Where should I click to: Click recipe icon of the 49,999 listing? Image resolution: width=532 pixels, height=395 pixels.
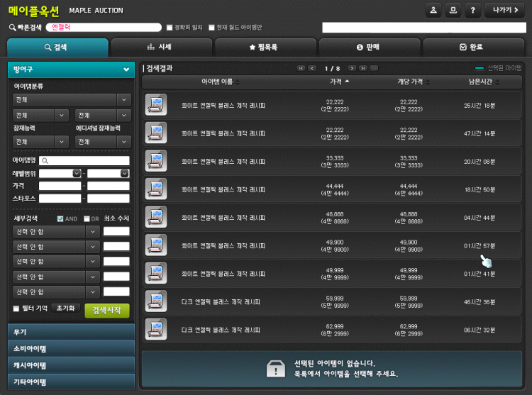click(x=156, y=273)
